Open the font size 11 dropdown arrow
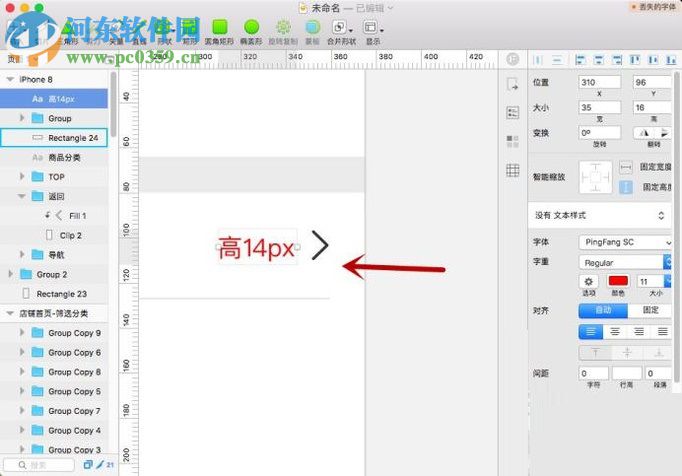Viewport: 682px width, 476px height. click(668, 282)
